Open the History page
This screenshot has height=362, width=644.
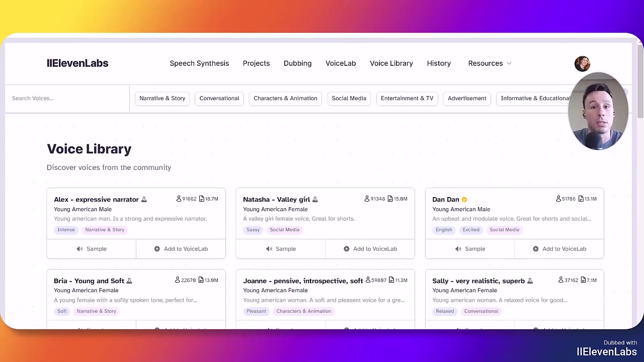439,63
